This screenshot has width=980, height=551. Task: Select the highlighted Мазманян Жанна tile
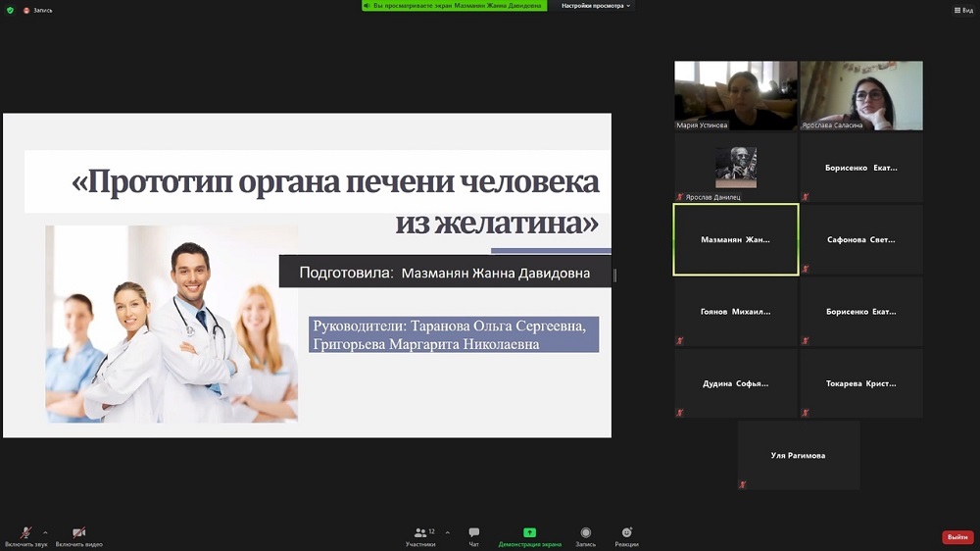[x=735, y=239]
